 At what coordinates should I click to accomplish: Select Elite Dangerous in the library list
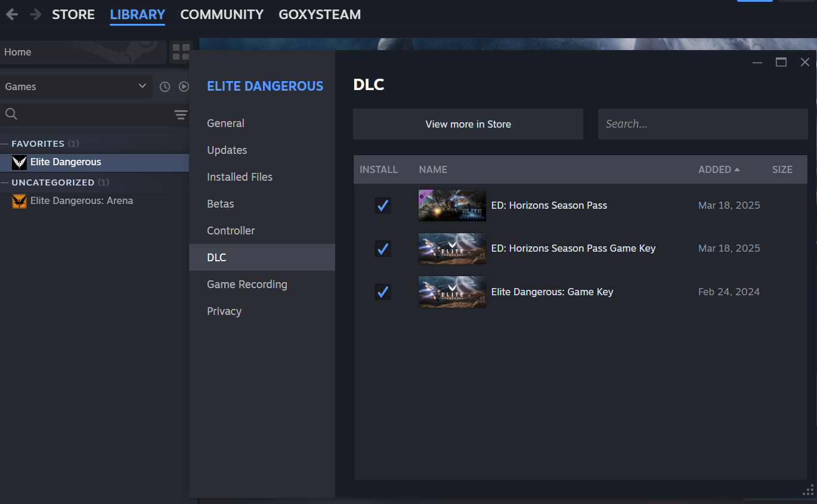(x=94, y=162)
